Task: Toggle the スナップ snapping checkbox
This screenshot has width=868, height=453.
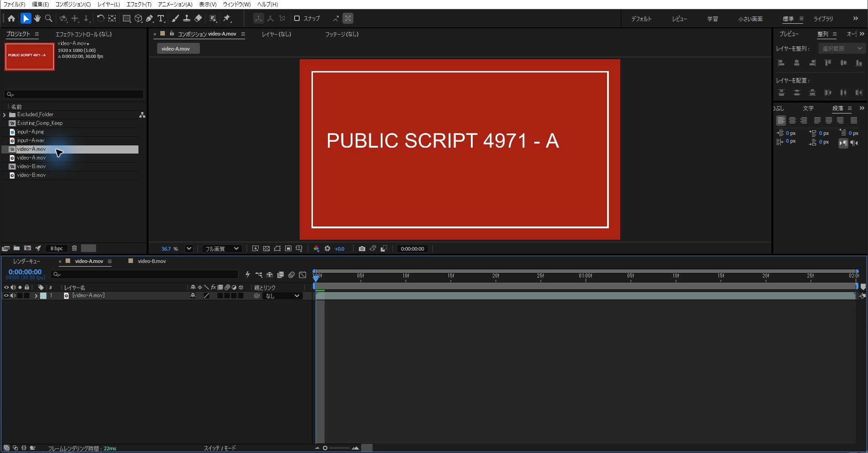Action: coord(297,19)
